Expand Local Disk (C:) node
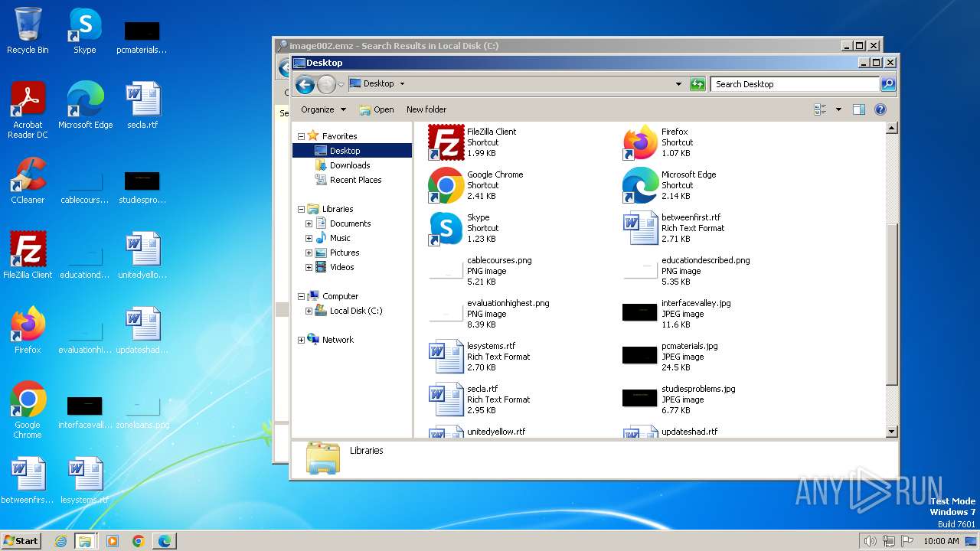The width and height of the screenshot is (980, 551). pos(309,311)
